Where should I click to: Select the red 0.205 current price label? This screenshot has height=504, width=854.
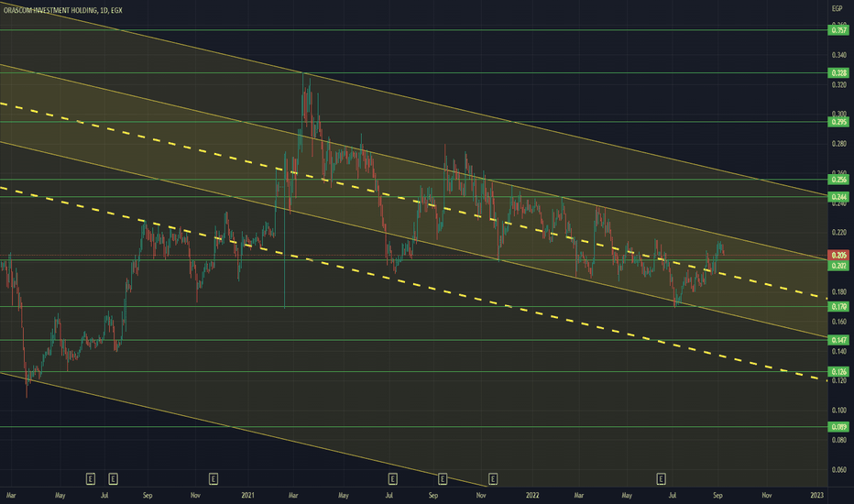click(838, 255)
